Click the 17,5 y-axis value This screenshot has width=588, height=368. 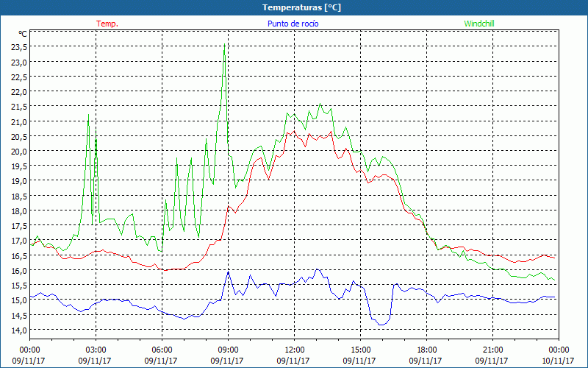click(x=19, y=226)
